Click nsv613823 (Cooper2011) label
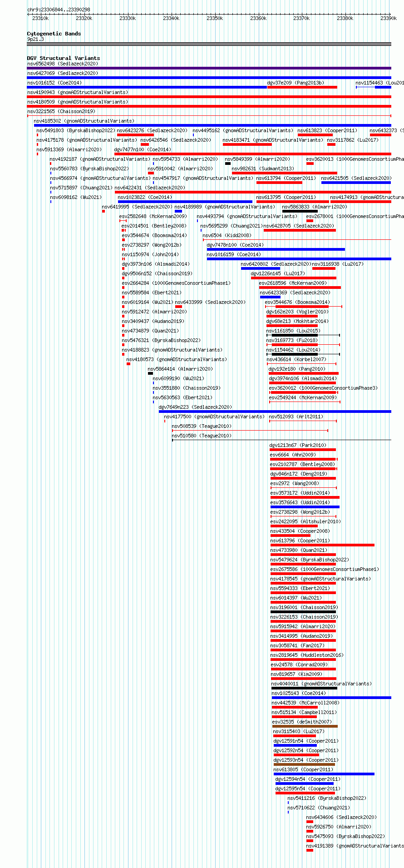This screenshot has height=868, width=404. (x=327, y=130)
